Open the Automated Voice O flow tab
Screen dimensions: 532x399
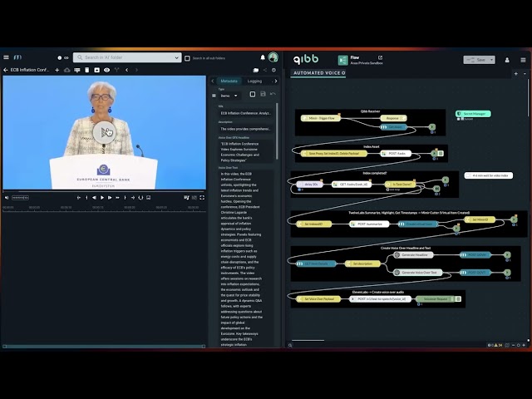(x=318, y=73)
